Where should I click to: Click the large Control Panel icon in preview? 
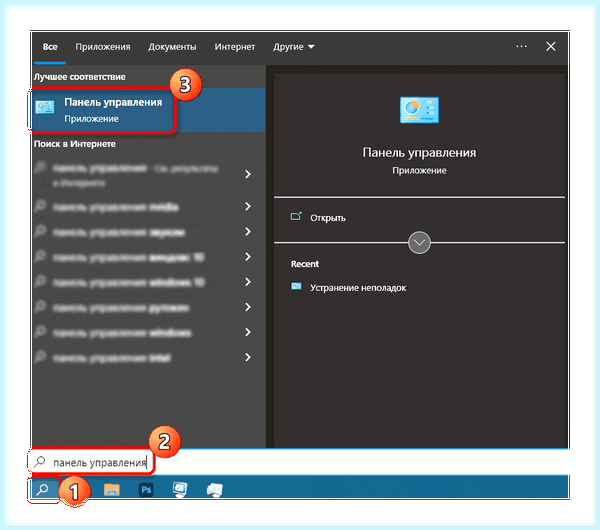pos(419,110)
